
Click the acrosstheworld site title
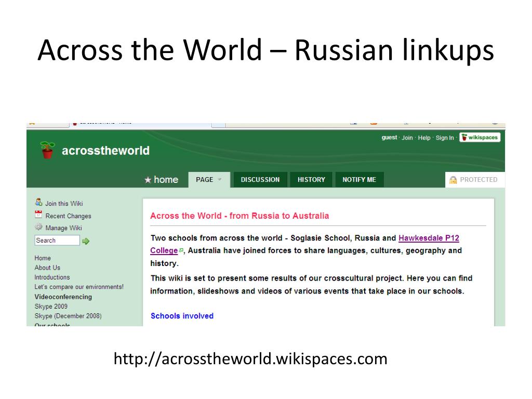(x=105, y=150)
